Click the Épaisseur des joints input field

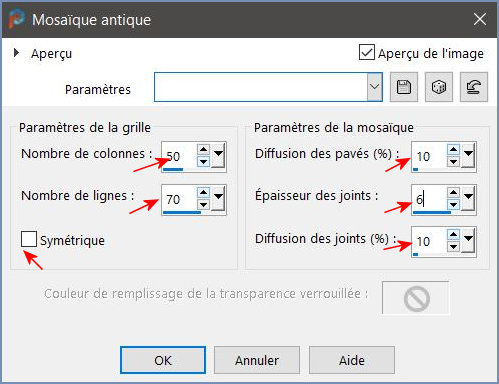(x=428, y=199)
